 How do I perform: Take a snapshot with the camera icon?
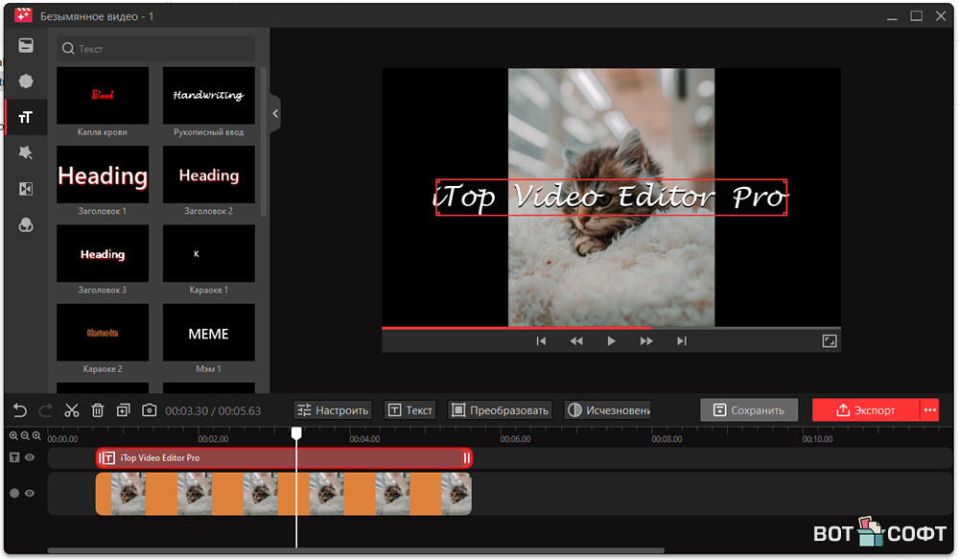[x=149, y=410]
